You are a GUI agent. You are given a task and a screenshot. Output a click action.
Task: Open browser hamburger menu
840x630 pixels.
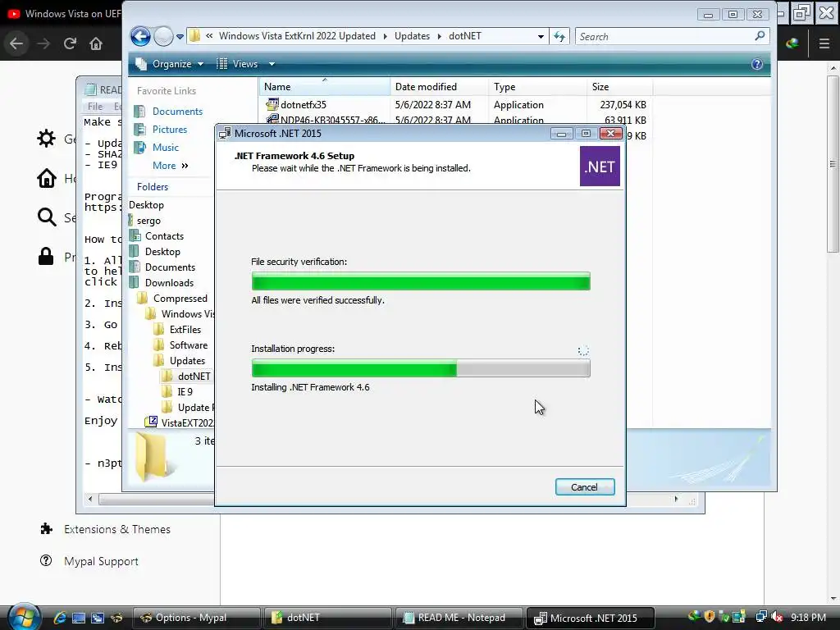click(x=824, y=43)
